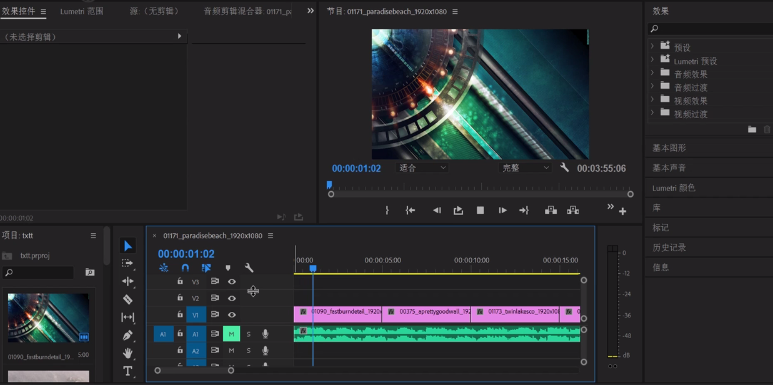Switch to the Lumetri 范围 tab
The width and height of the screenshot is (773, 385).
point(82,11)
